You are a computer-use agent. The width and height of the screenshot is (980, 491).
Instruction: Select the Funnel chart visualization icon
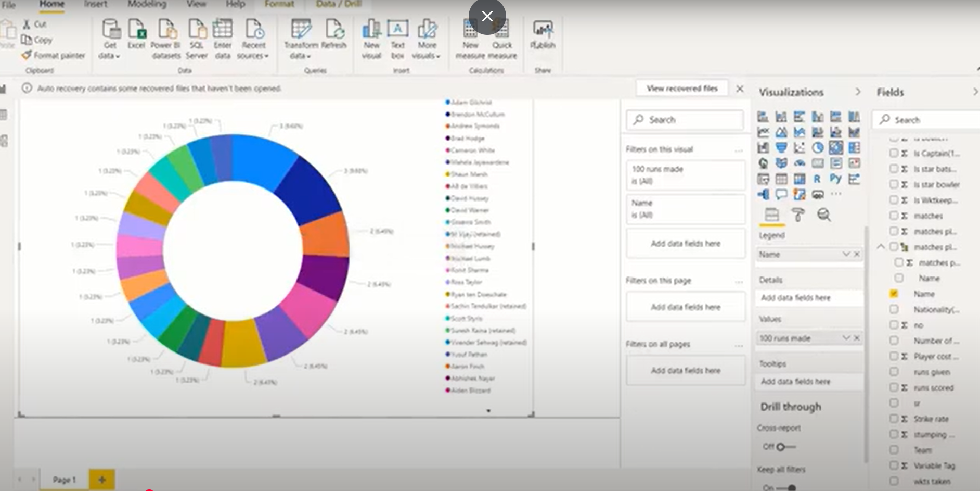(781, 148)
